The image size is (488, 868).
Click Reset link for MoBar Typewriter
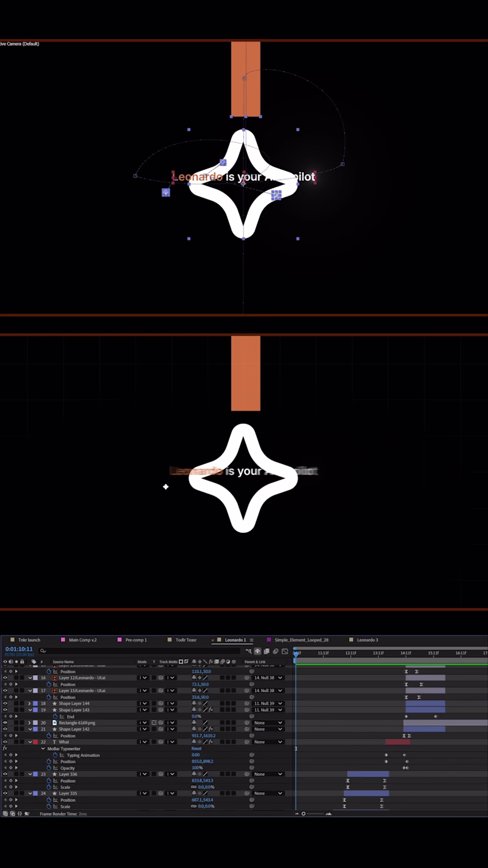(196, 748)
